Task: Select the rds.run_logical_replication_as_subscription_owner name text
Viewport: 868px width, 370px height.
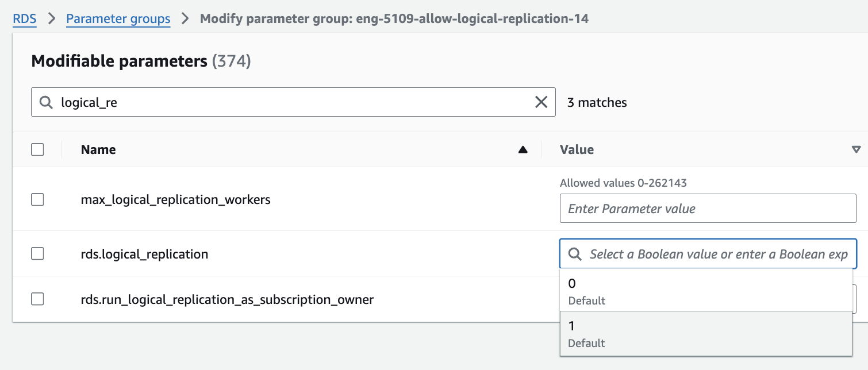Action: tap(227, 299)
